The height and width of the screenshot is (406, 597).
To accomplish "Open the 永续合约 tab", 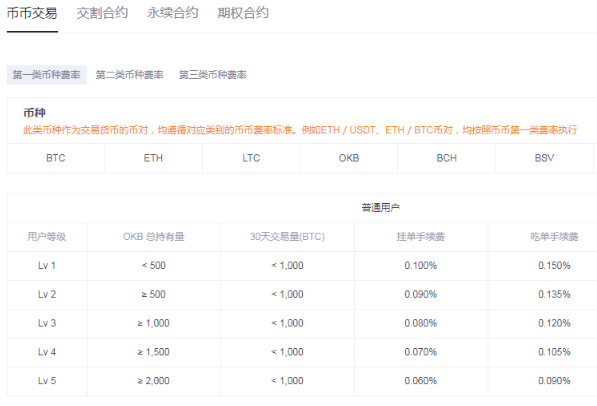I will coord(172,13).
